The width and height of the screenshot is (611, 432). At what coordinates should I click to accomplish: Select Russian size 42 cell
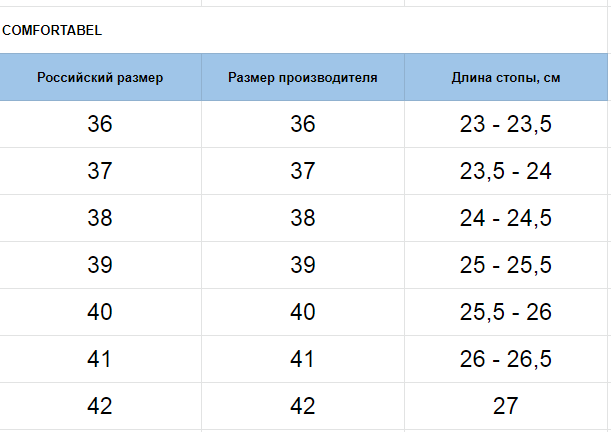[x=100, y=406]
